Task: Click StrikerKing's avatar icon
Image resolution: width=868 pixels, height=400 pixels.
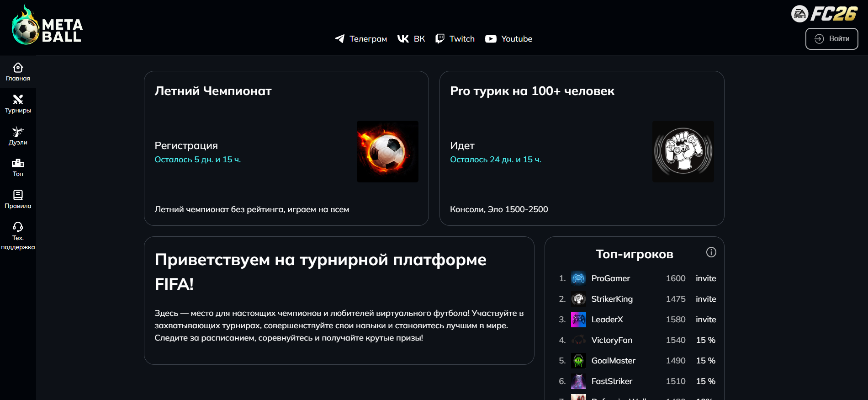Action: point(578,299)
